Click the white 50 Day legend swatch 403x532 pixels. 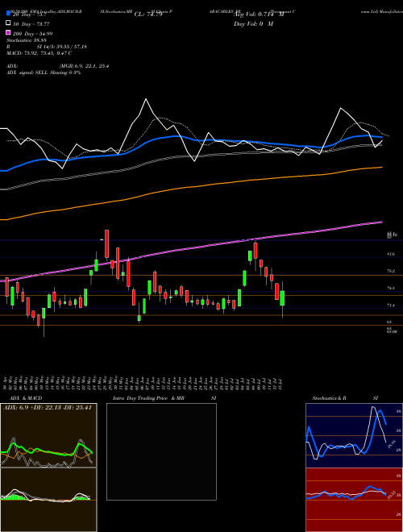click(x=8, y=23)
